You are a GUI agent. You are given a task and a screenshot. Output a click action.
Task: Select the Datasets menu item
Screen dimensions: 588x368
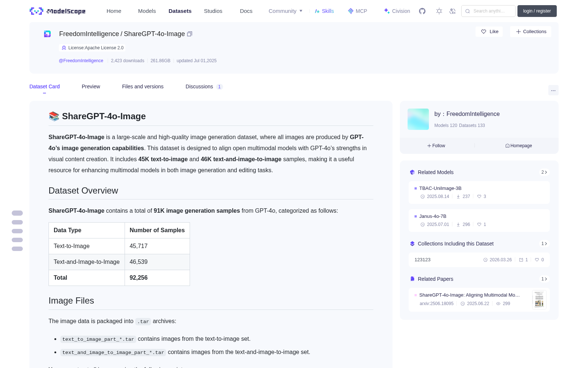click(180, 11)
